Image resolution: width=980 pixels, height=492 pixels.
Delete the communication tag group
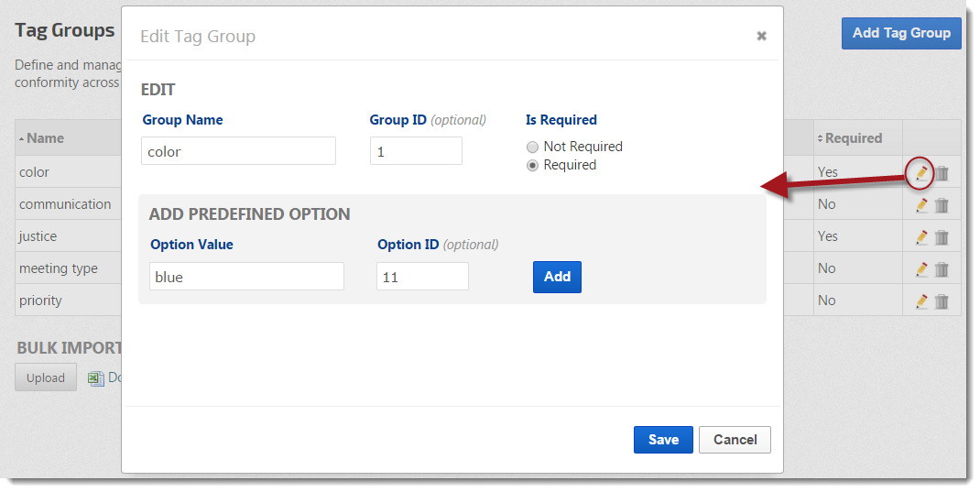click(942, 205)
